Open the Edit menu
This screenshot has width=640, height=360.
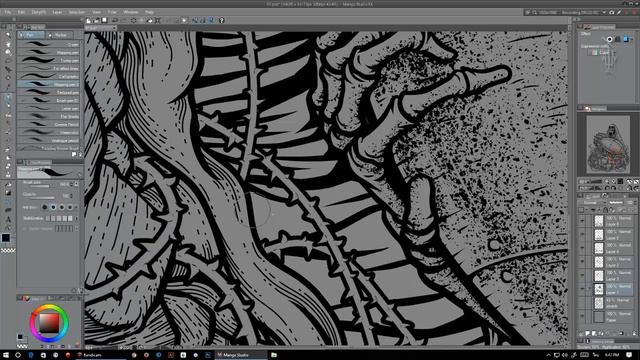(21, 12)
